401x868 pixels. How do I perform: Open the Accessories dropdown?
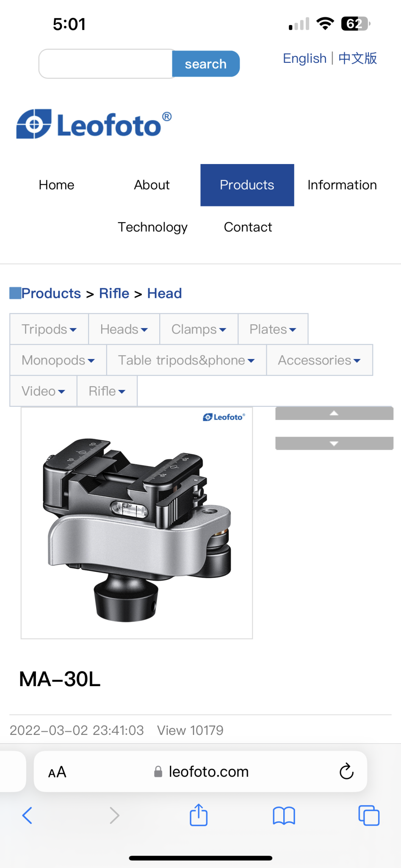tap(319, 360)
